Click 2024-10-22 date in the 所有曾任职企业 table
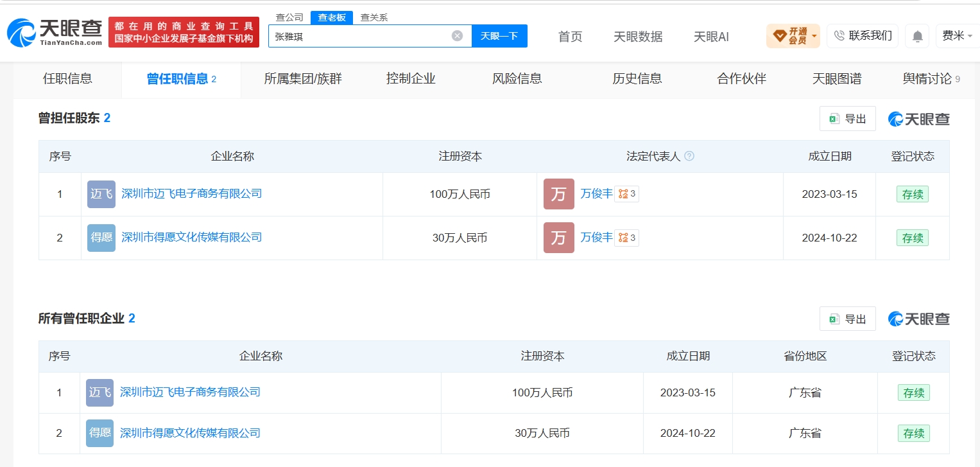This screenshot has width=980, height=467. click(688, 433)
